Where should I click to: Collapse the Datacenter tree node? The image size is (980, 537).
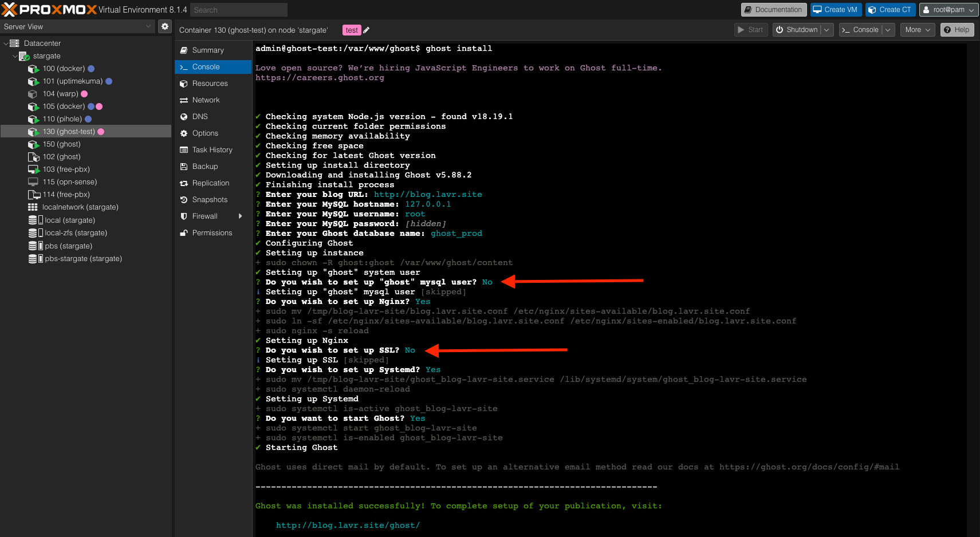click(x=6, y=44)
